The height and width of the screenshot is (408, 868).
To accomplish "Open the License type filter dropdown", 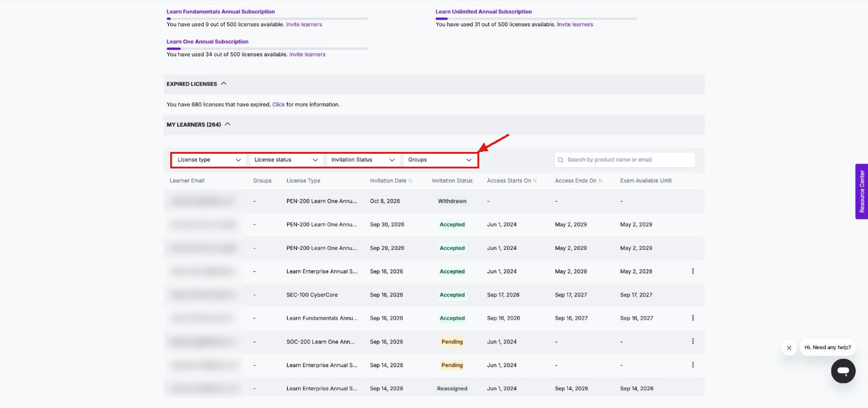I will 209,160.
